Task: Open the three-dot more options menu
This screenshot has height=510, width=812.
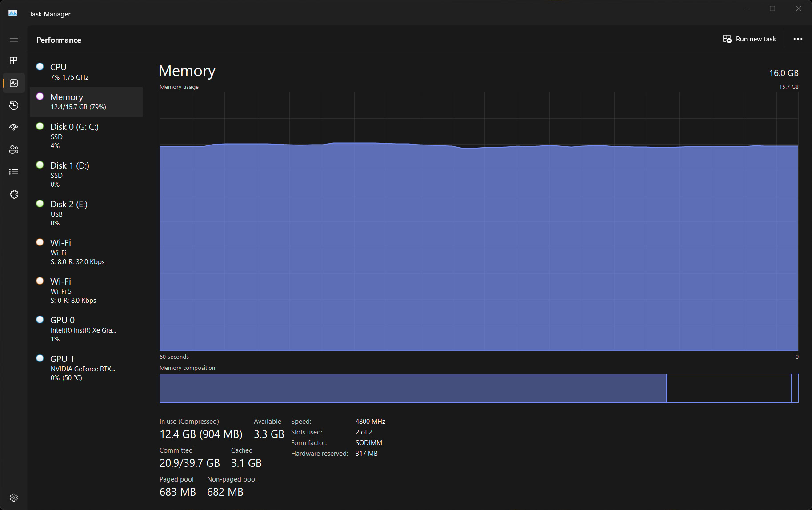Action: (x=798, y=39)
